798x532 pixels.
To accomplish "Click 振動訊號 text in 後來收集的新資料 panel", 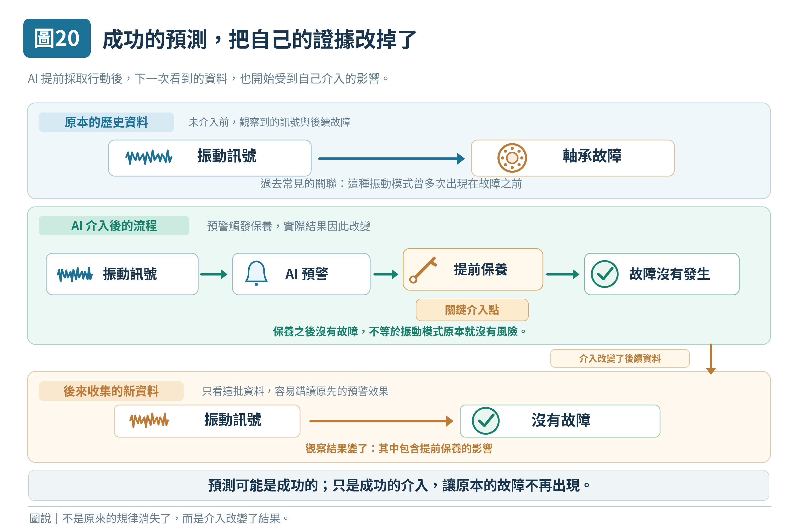I will tap(233, 420).
